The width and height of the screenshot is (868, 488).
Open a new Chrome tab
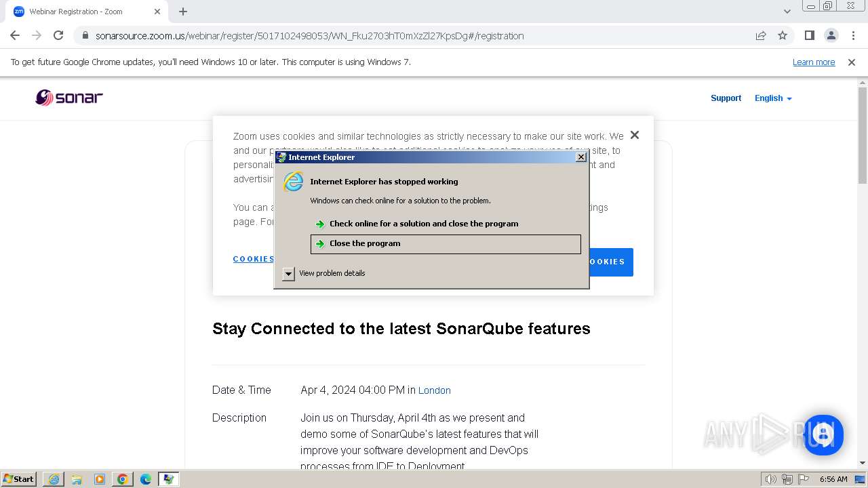[183, 12]
